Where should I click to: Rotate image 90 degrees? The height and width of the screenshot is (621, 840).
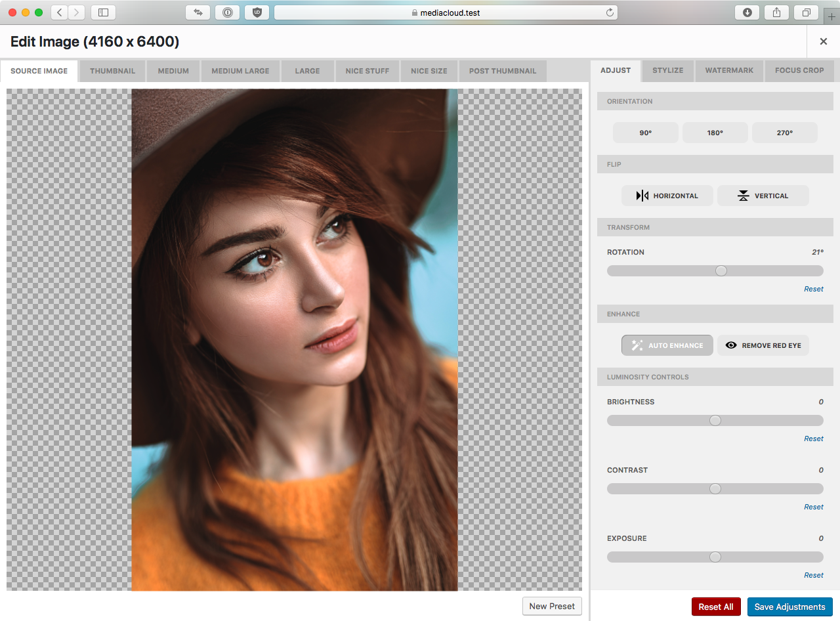(645, 133)
